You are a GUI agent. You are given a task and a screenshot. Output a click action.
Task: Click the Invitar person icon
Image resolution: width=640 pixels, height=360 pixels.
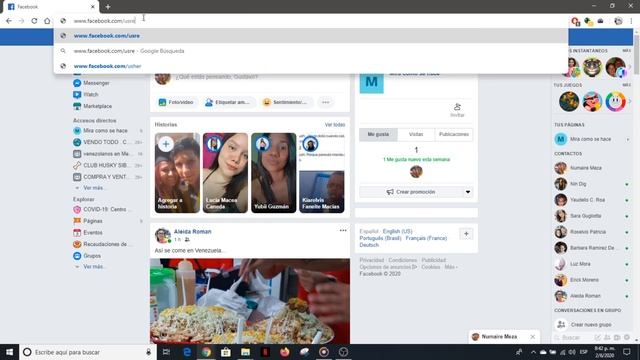coord(457,107)
